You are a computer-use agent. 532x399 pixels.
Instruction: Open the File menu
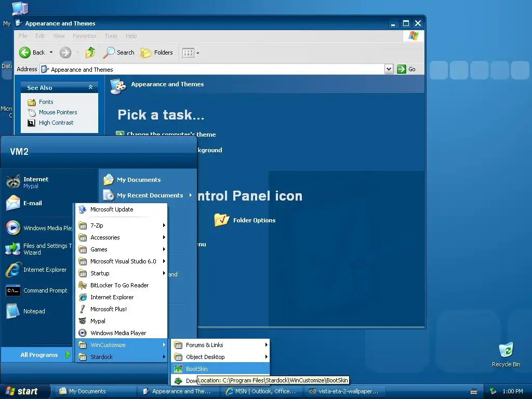(23, 36)
